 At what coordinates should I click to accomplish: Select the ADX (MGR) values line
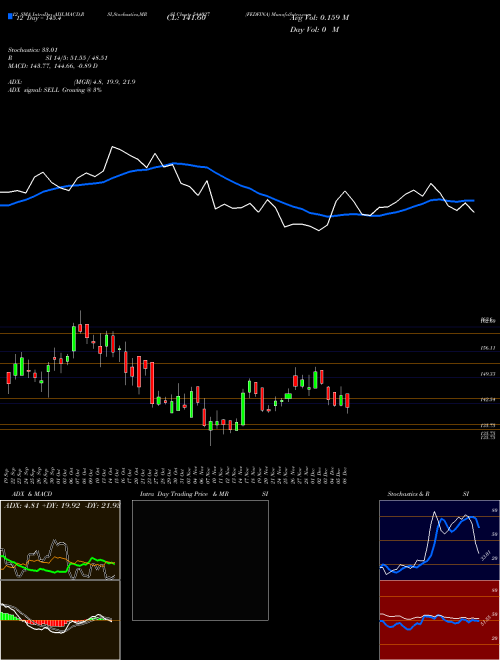[72, 82]
